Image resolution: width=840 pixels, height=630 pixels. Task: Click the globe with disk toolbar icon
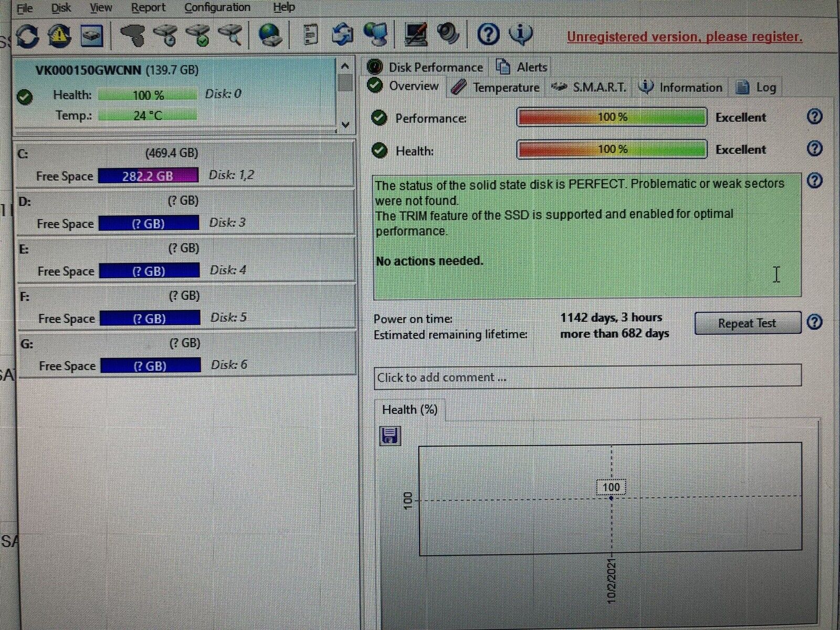point(270,36)
